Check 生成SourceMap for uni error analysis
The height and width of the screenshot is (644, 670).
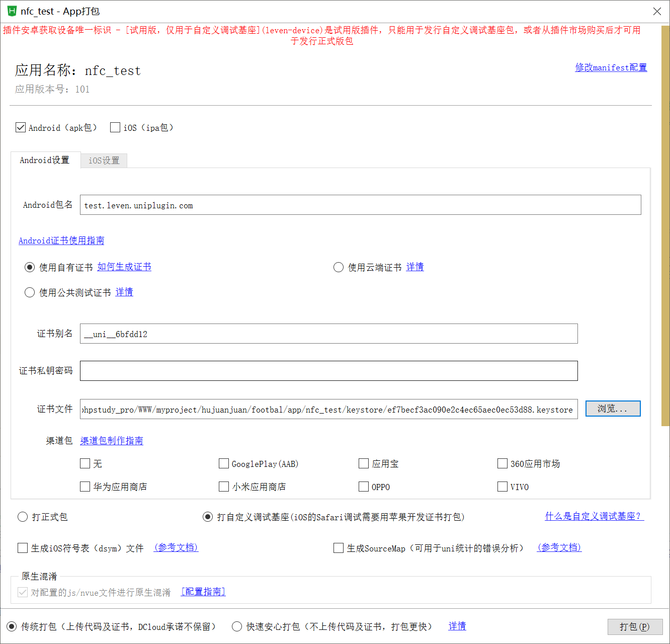(x=339, y=548)
